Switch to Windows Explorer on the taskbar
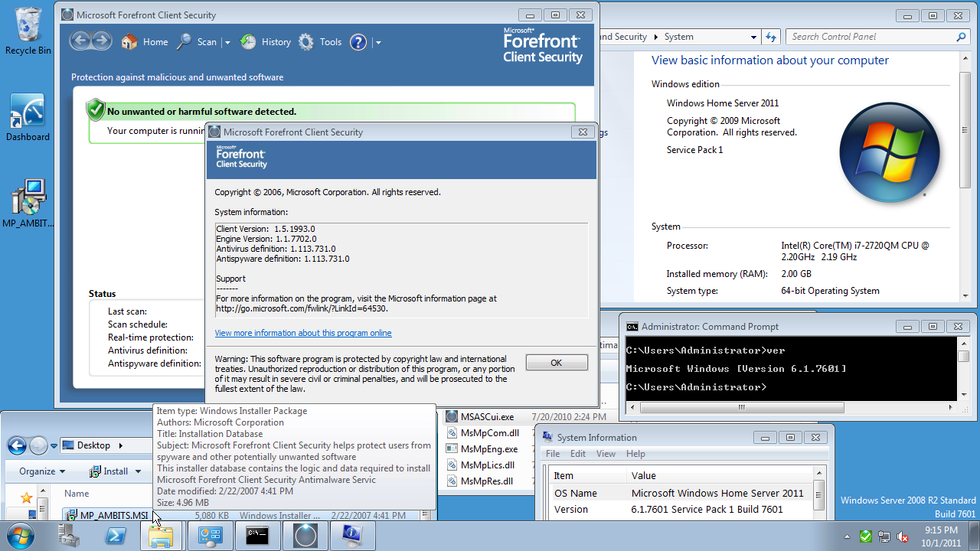 162,536
